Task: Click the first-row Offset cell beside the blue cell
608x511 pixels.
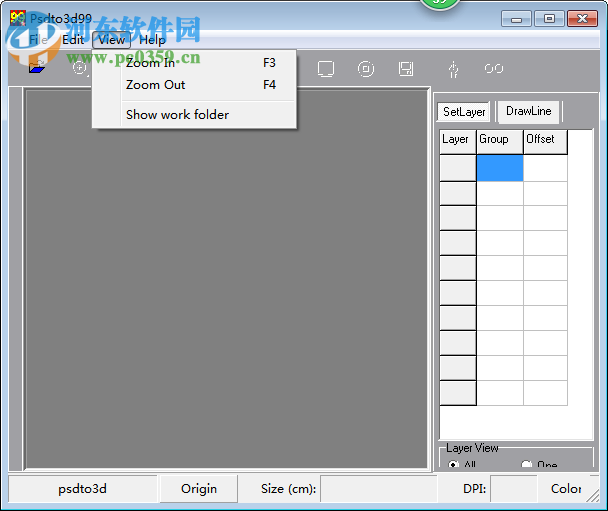Action: pos(545,168)
